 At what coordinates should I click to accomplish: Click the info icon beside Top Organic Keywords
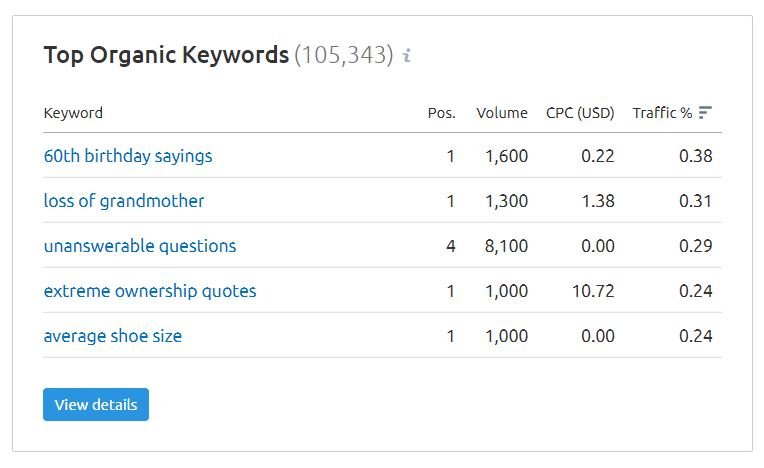pos(407,56)
